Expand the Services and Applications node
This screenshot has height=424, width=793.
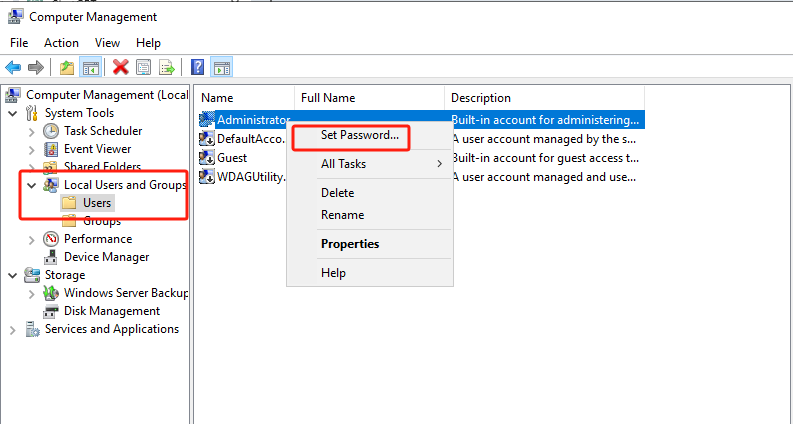point(13,329)
